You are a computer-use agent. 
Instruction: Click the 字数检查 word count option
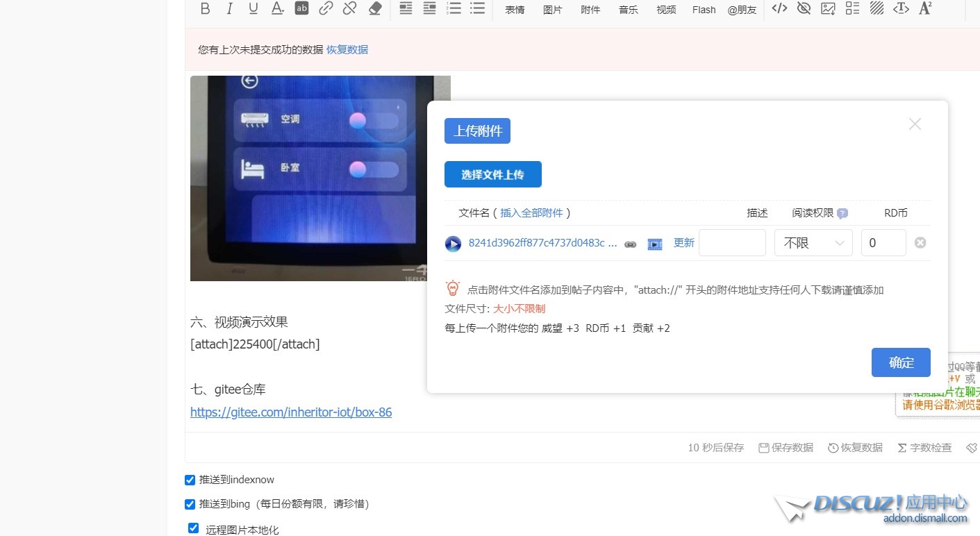pyautogui.click(x=924, y=448)
